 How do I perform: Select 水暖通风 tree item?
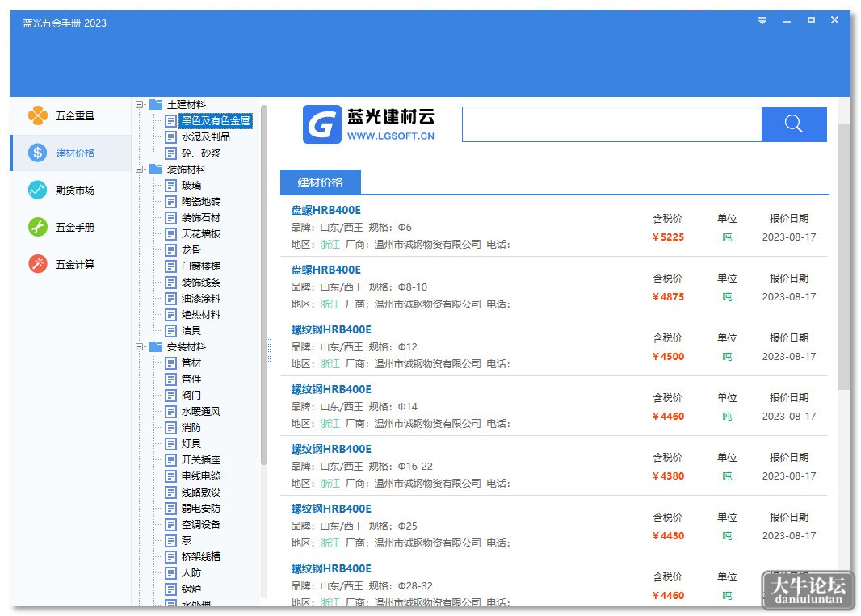201,411
